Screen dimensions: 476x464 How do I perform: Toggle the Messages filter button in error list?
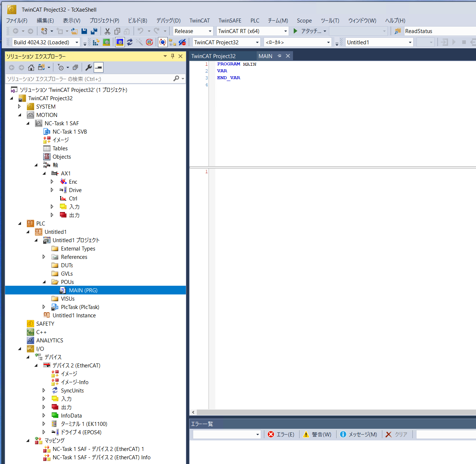[359, 434]
